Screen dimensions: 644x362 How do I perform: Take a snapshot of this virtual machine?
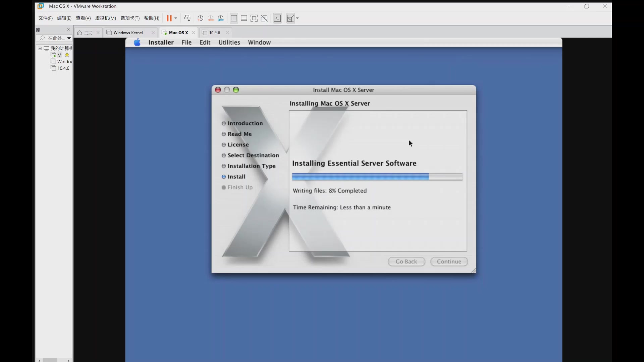200,18
